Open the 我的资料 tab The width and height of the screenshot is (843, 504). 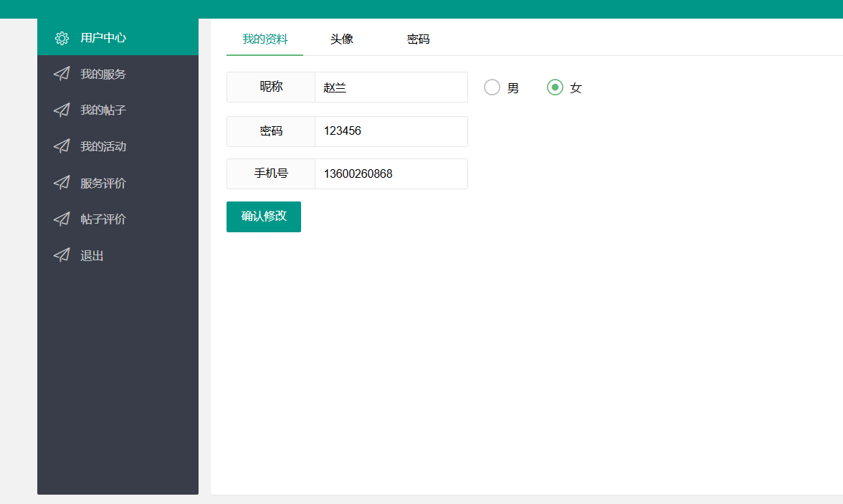(x=265, y=39)
